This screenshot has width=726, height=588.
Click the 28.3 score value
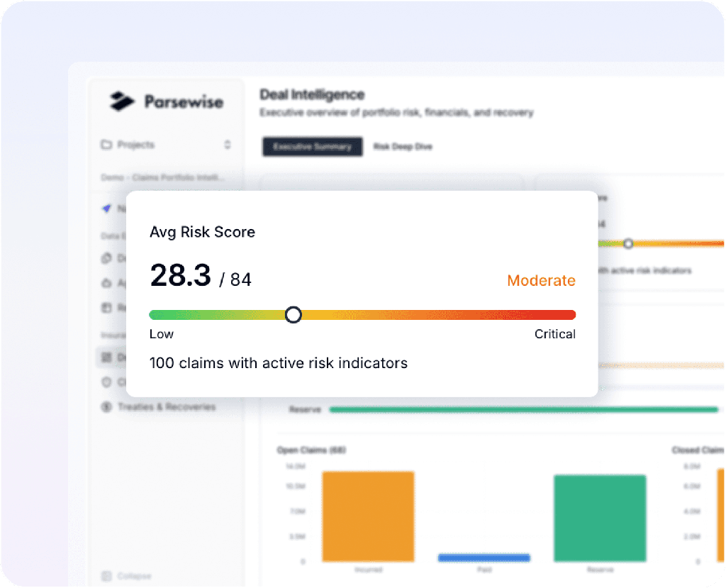180,275
